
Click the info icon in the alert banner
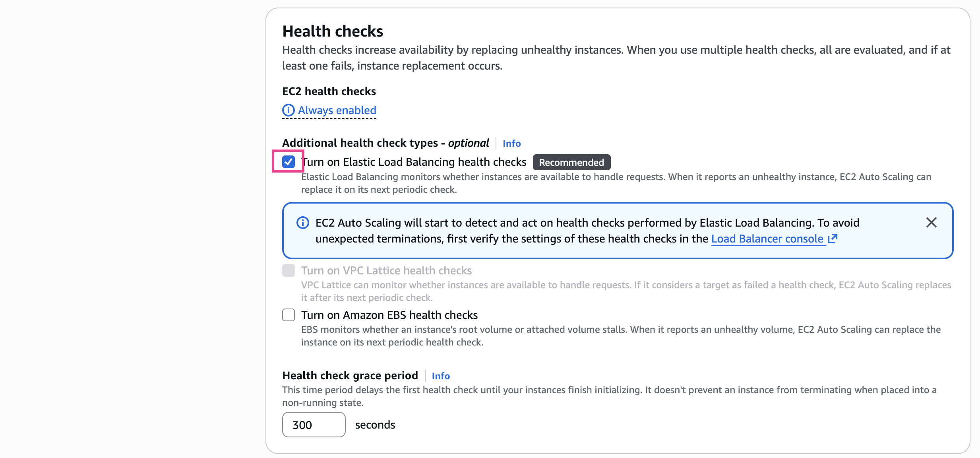(303, 223)
